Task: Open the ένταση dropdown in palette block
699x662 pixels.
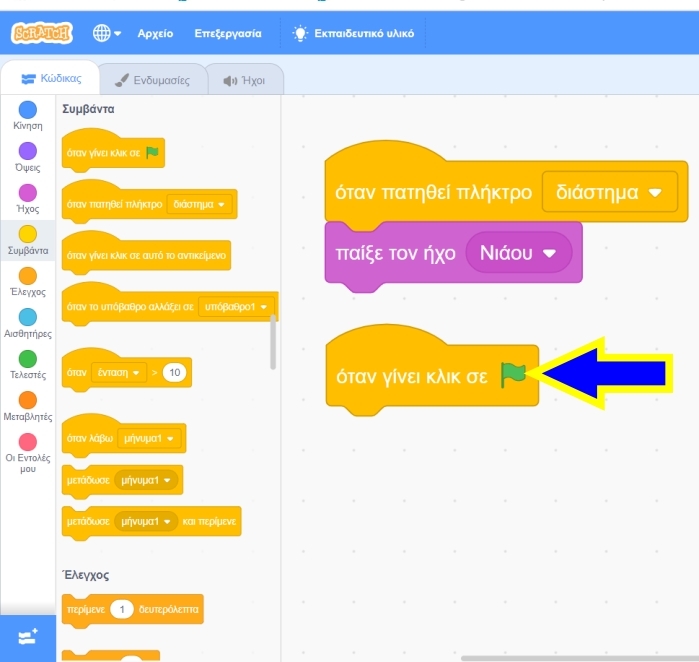Action: pos(121,373)
